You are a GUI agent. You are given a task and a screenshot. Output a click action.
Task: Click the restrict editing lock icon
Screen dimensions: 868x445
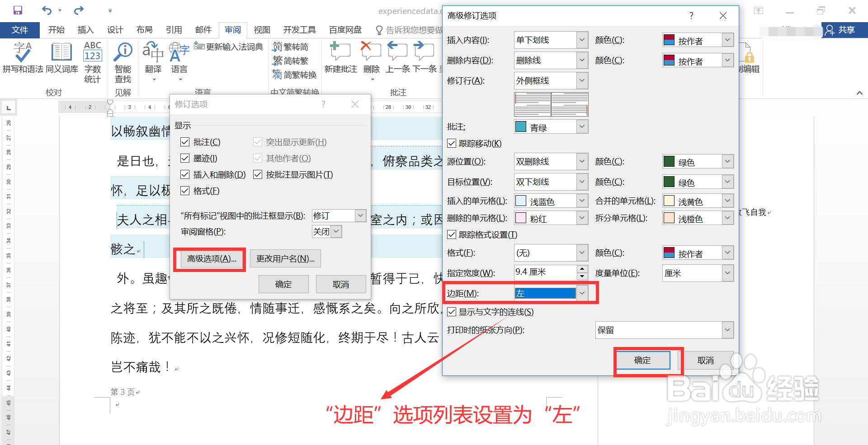click(x=749, y=57)
